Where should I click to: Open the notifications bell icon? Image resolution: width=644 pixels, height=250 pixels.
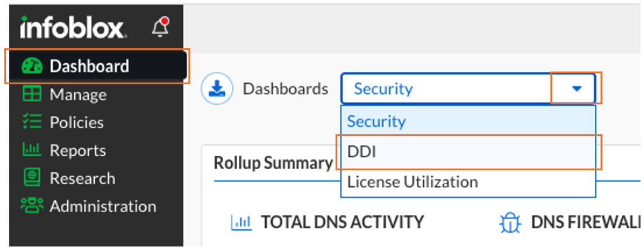[x=160, y=28]
